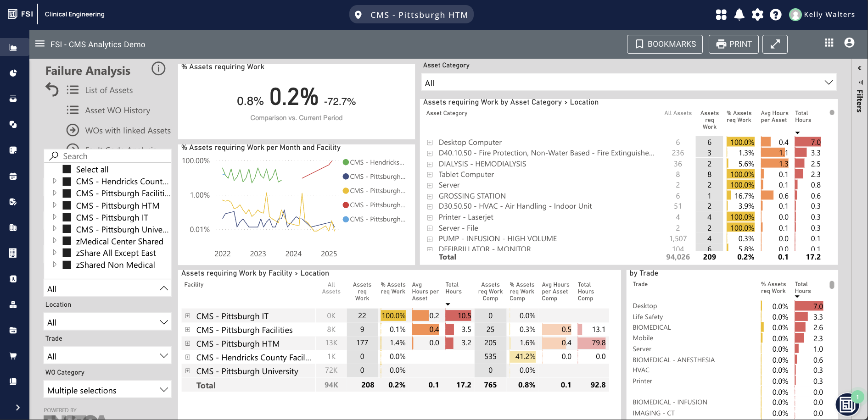This screenshot has height=420, width=868.
Task: Open the shopping cart sidebar icon
Action: tap(13, 356)
